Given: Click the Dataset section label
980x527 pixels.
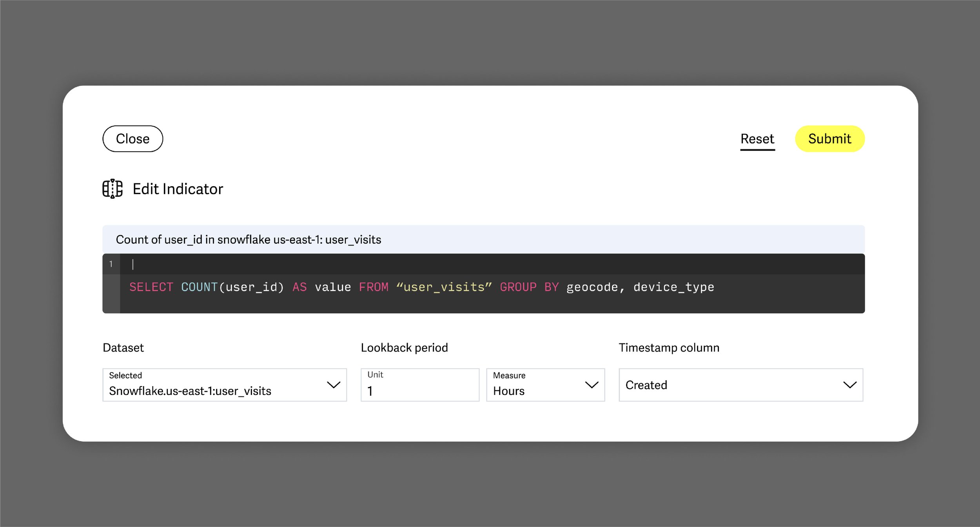Looking at the screenshot, I should (123, 347).
